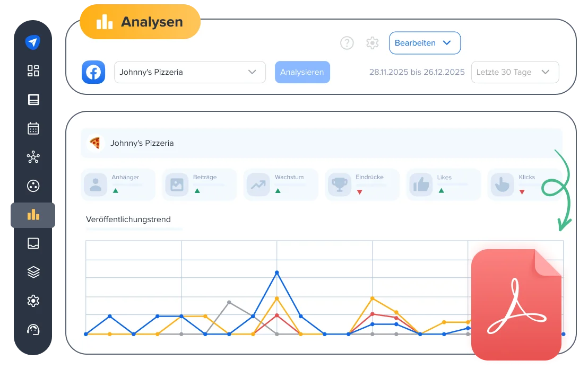Open the inbox tray icon in sidebar
This screenshot has height=369, width=588.
(33, 243)
